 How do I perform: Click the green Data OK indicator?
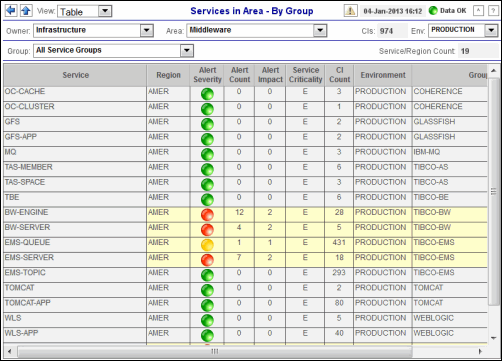point(433,11)
